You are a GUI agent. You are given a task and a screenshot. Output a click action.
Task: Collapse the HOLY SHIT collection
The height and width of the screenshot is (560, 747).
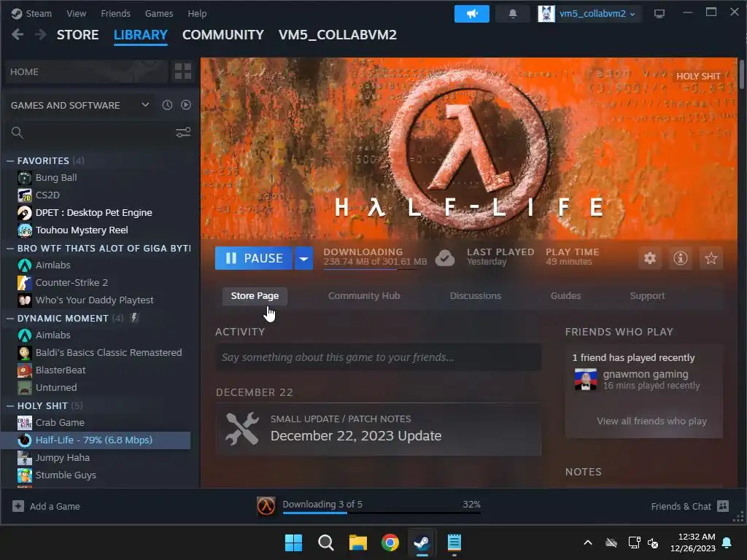pos(10,406)
